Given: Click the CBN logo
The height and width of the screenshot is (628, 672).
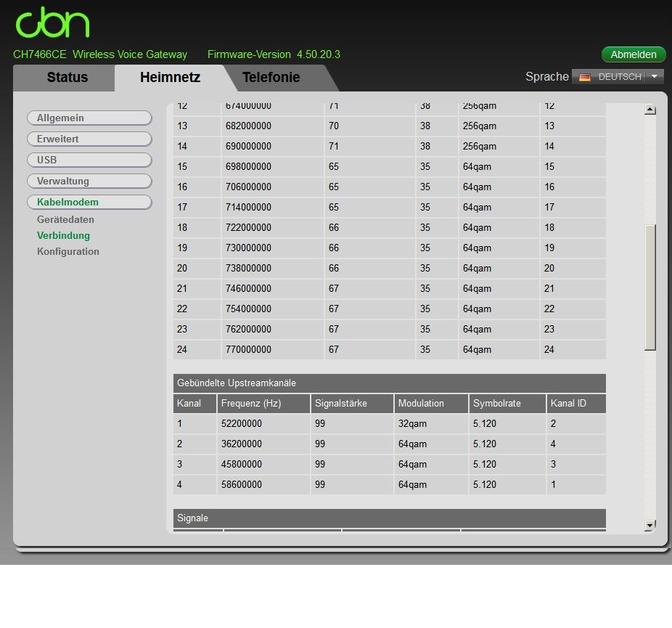Looking at the screenshot, I should (52, 23).
